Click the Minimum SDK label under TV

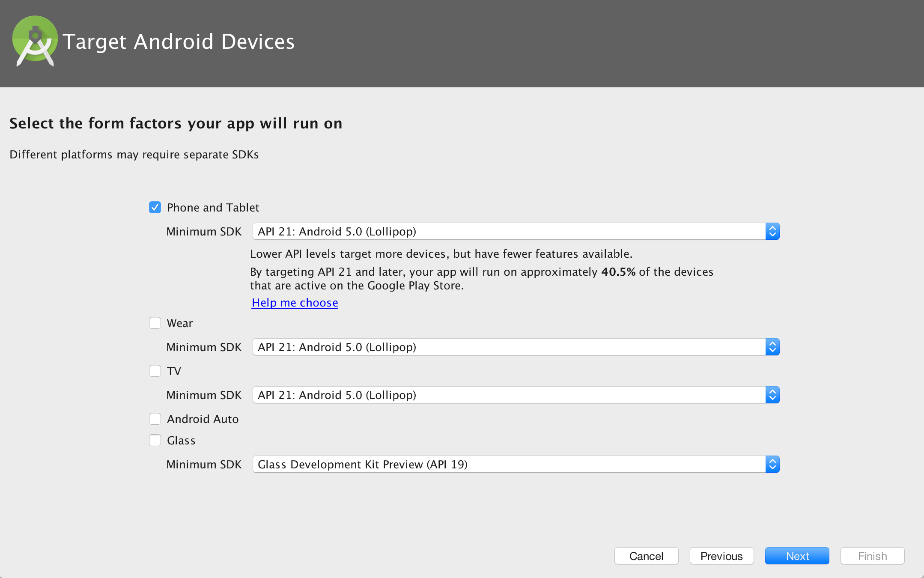pyautogui.click(x=204, y=395)
